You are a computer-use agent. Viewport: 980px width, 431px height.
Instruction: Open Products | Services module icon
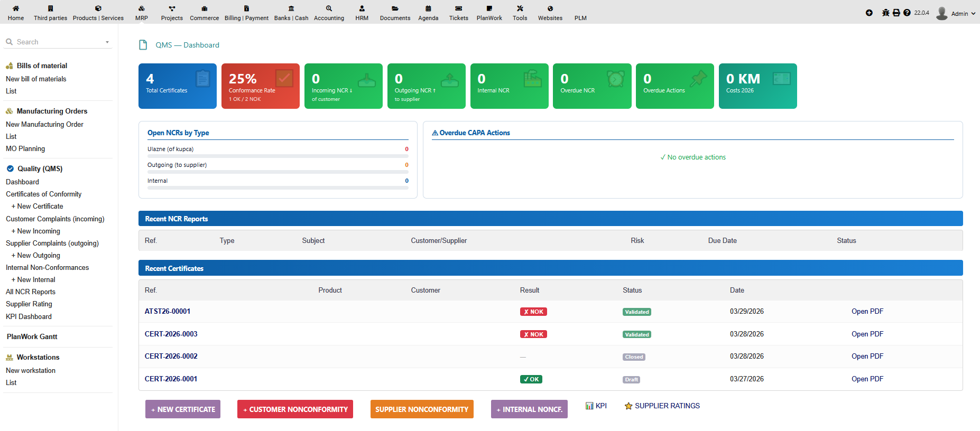coord(98,8)
